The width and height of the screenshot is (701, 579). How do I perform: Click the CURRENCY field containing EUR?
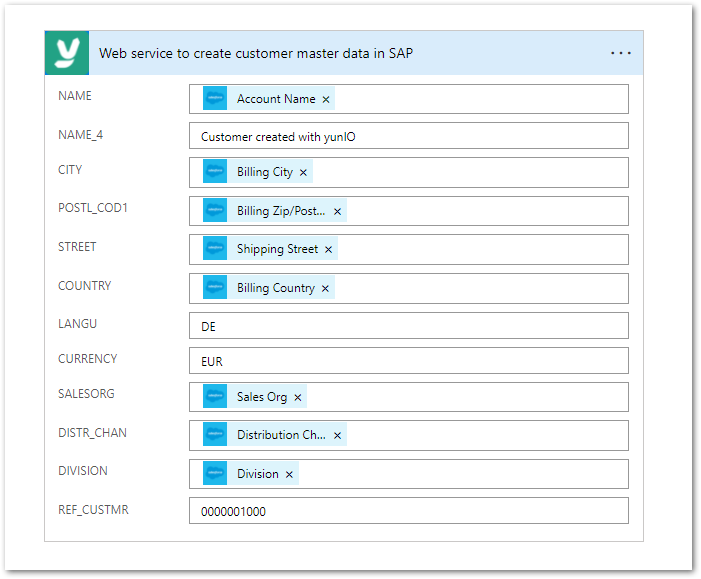409,361
